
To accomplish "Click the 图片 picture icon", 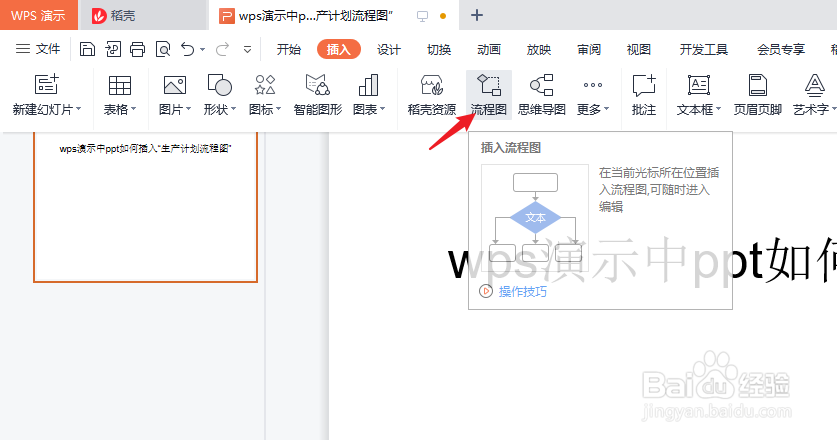I will pyautogui.click(x=175, y=85).
